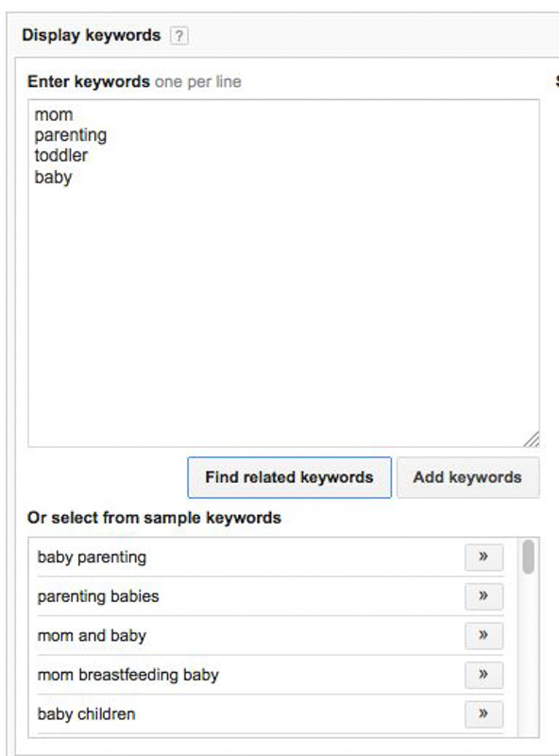Add 'baby parenting' with its arrow button
The width and height of the screenshot is (559, 756).
pyautogui.click(x=483, y=557)
